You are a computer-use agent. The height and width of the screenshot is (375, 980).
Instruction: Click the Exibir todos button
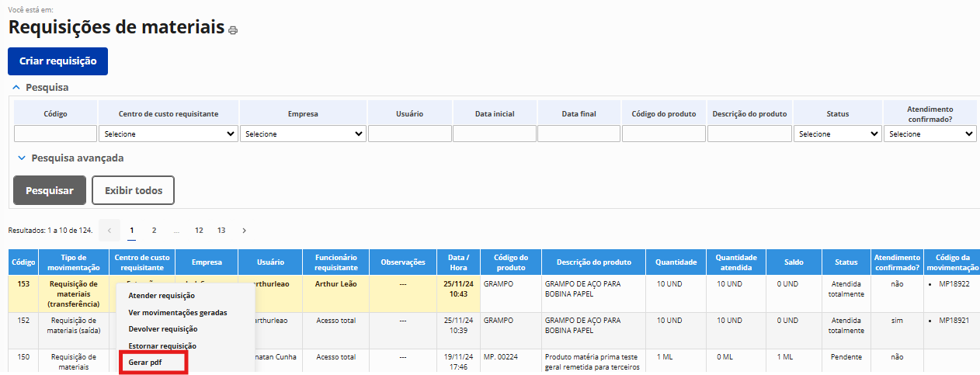133,190
